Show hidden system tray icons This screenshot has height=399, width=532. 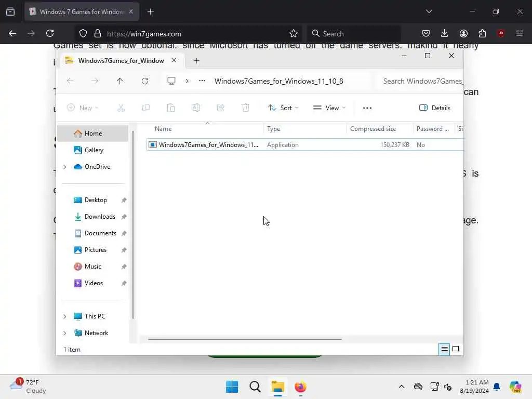coord(402,387)
